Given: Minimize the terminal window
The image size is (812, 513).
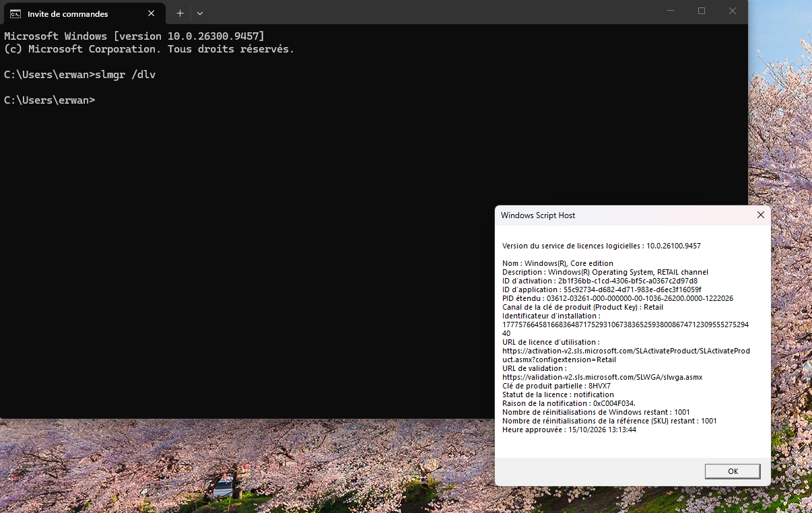Looking at the screenshot, I should (x=670, y=11).
